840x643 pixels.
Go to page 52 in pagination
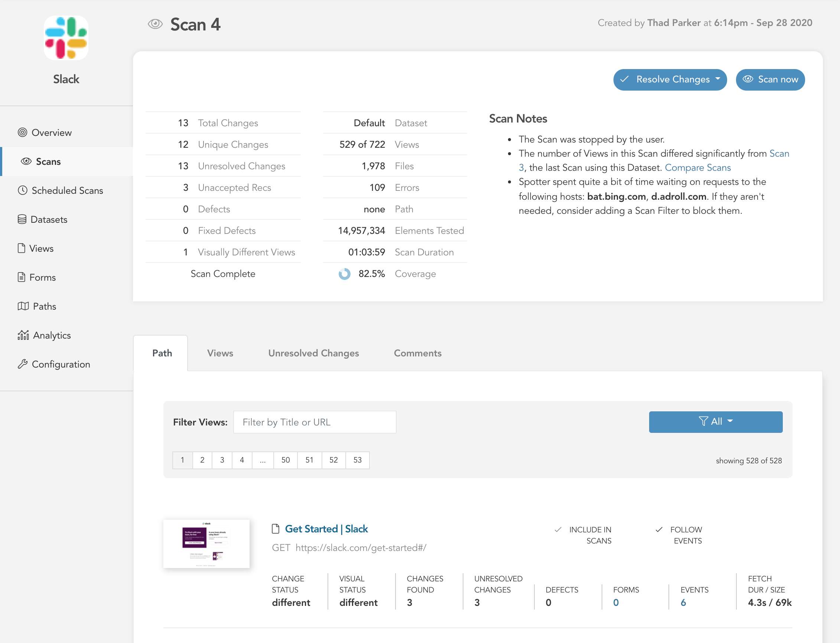pos(333,460)
